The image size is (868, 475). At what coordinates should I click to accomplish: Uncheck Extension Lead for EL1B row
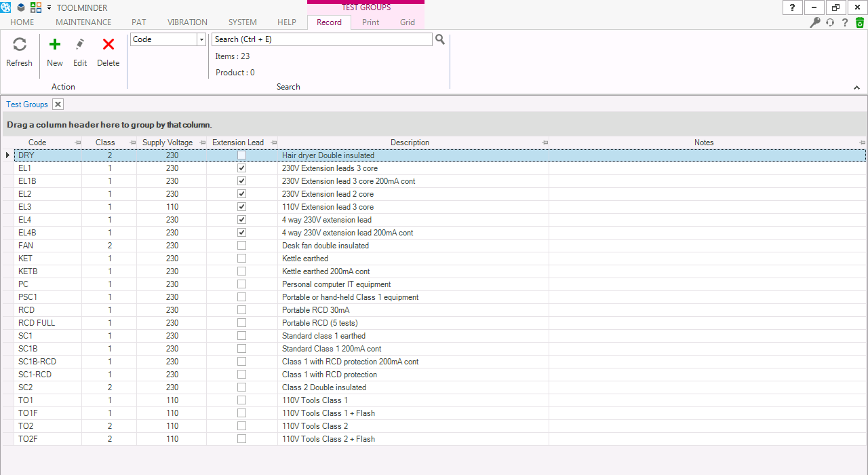click(x=242, y=181)
